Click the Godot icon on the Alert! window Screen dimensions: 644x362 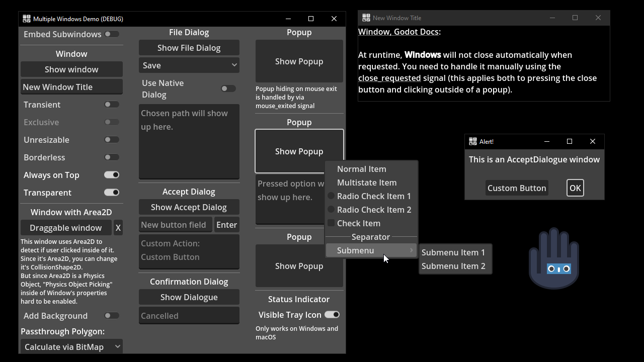click(x=472, y=141)
